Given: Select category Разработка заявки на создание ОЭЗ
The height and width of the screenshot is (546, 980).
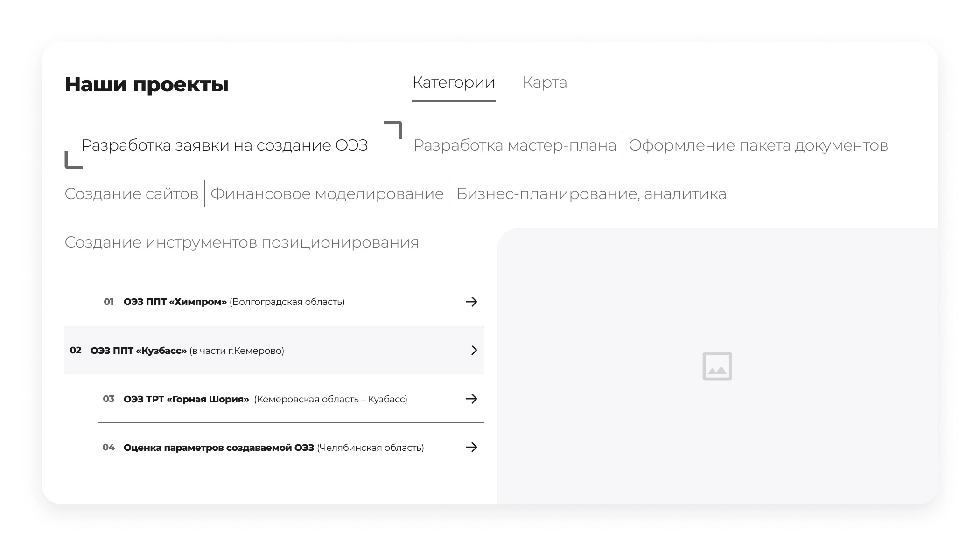Looking at the screenshot, I should tap(224, 145).
